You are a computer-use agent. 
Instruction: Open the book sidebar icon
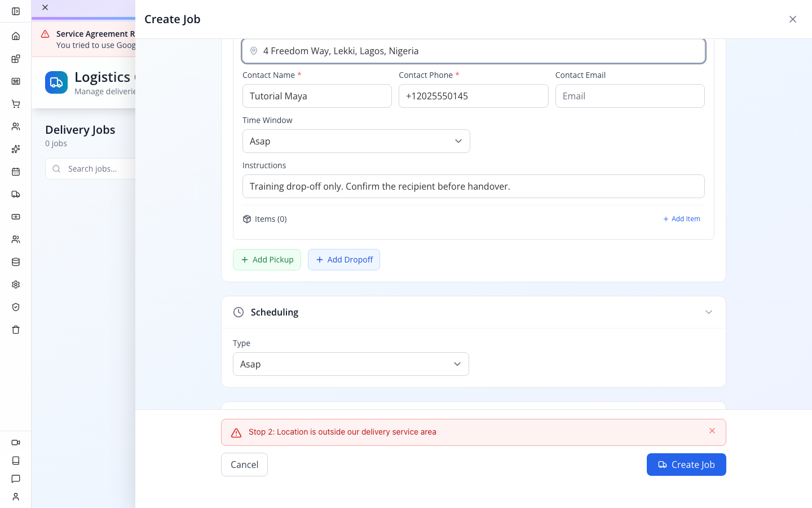point(16,461)
